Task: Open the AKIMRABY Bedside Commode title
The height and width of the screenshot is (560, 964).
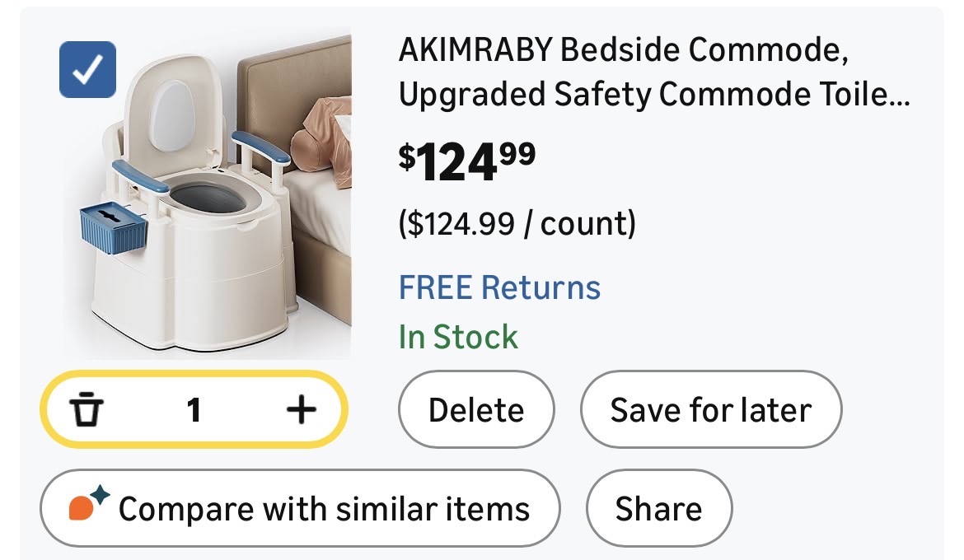Action: click(624, 51)
